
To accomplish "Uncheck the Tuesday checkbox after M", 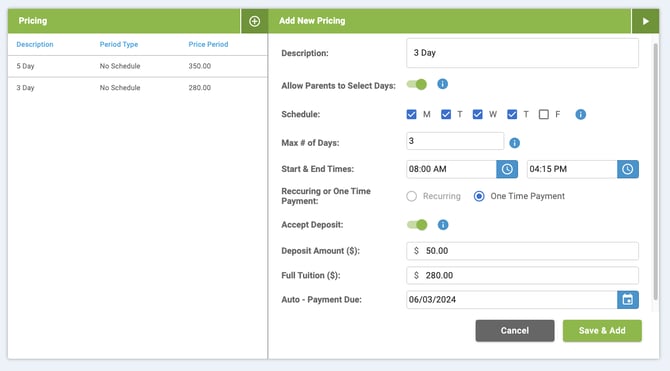I will (446, 115).
